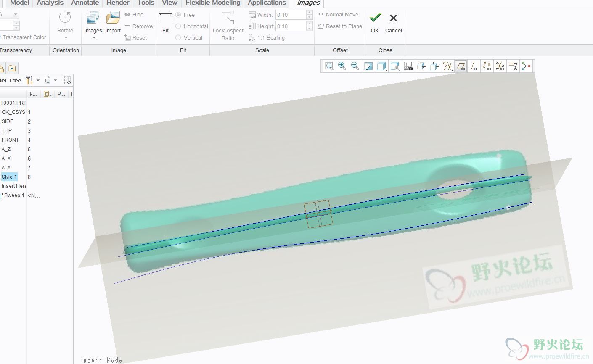Toggle axis display in graphics toolbar
593x364 pixels.
coord(474,66)
